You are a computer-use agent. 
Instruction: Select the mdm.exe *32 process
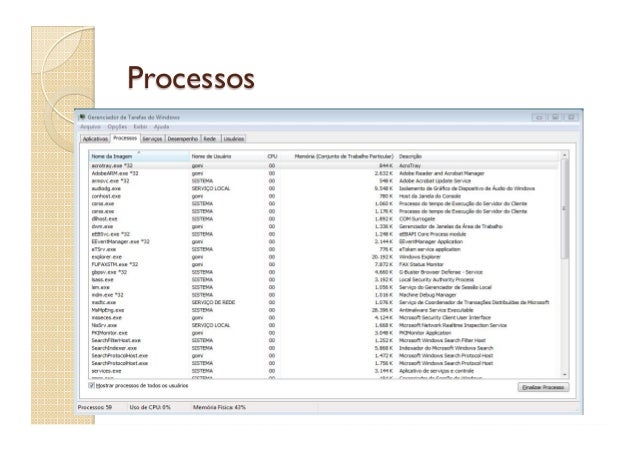click(x=324, y=295)
